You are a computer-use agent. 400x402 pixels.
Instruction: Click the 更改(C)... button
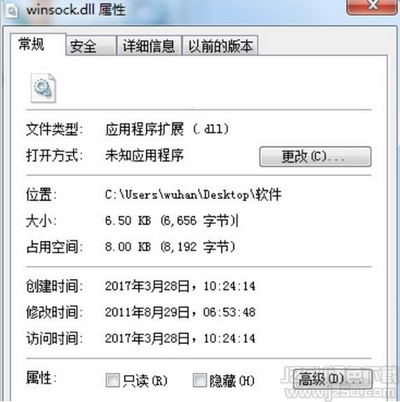tap(315, 156)
